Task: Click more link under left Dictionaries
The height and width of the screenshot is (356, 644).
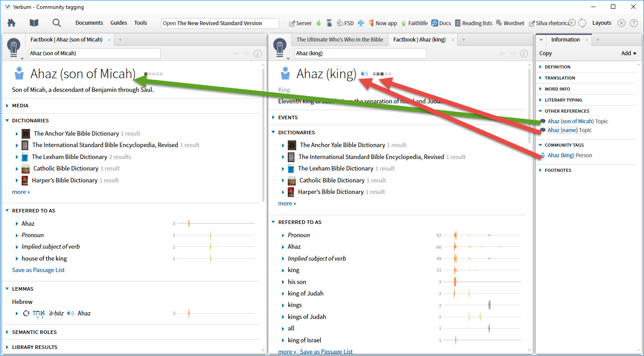Action: click(21, 192)
